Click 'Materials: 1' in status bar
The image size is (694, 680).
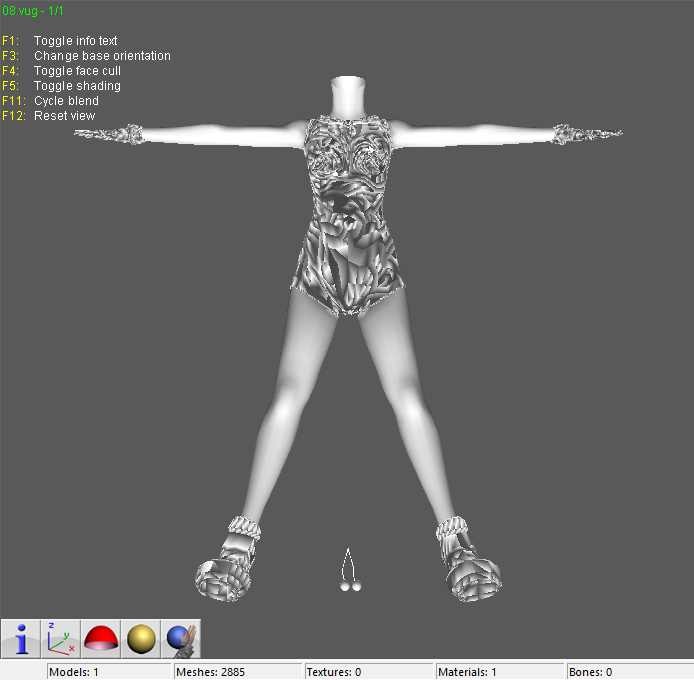(500, 672)
